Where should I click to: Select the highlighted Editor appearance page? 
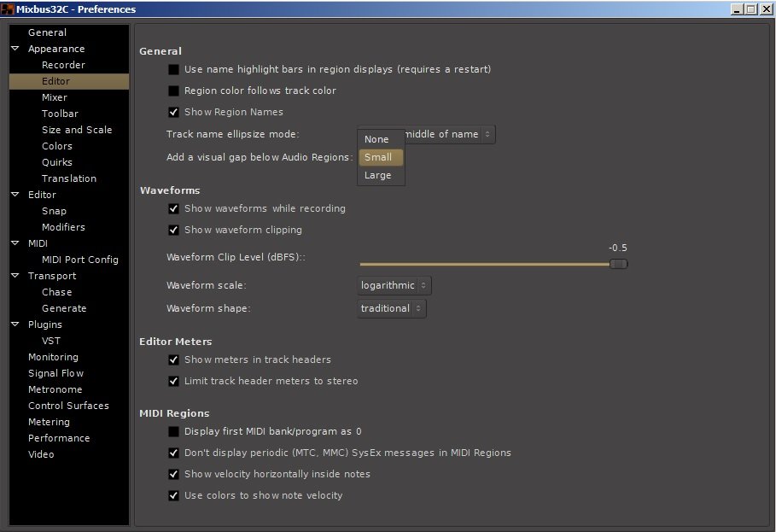point(69,81)
